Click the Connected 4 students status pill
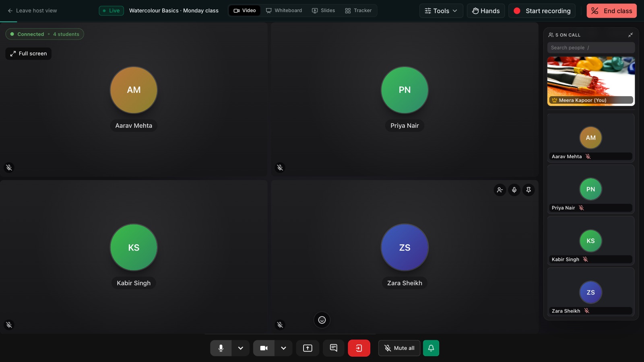Screen dimensions: 644x362 45,34
